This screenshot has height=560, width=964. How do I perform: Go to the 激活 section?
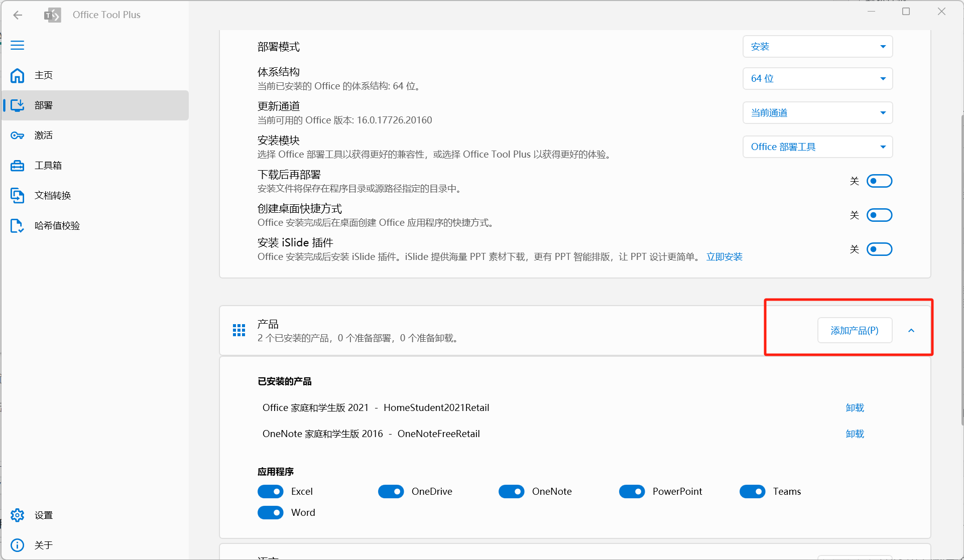[95, 135]
